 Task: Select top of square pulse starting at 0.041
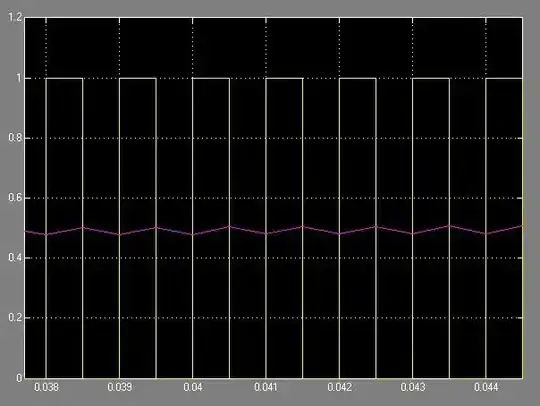(x=284, y=79)
